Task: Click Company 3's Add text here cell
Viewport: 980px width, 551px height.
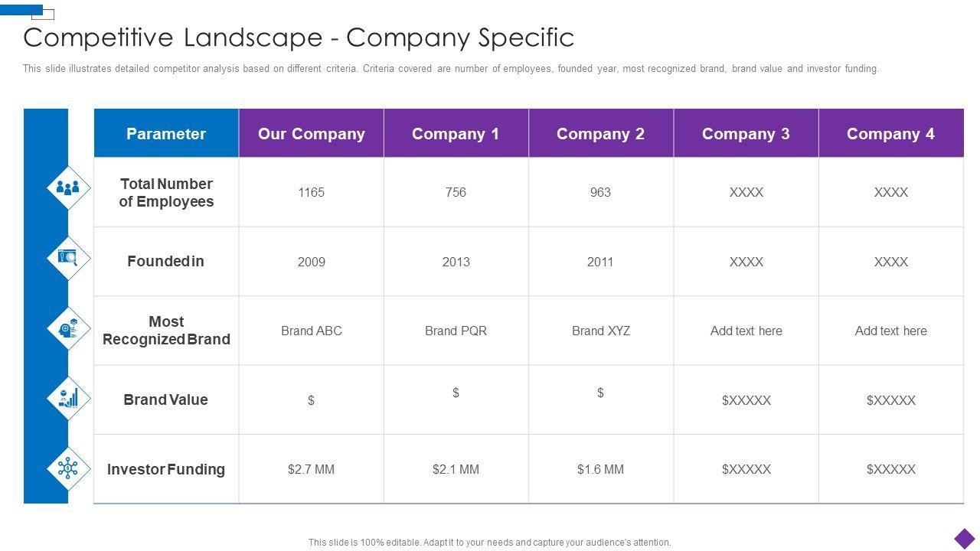Action: click(746, 331)
